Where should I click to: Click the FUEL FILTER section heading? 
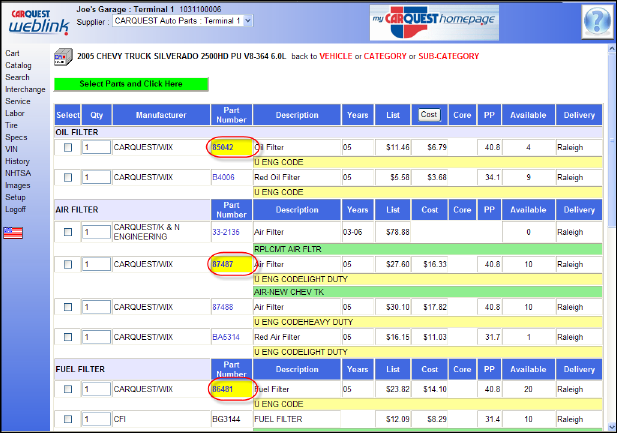point(80,369)
